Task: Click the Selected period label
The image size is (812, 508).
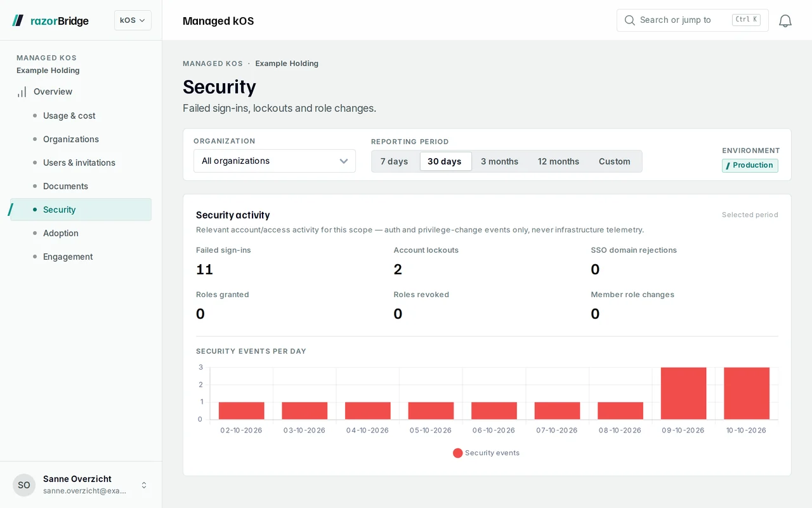Action: coord(750,215)
